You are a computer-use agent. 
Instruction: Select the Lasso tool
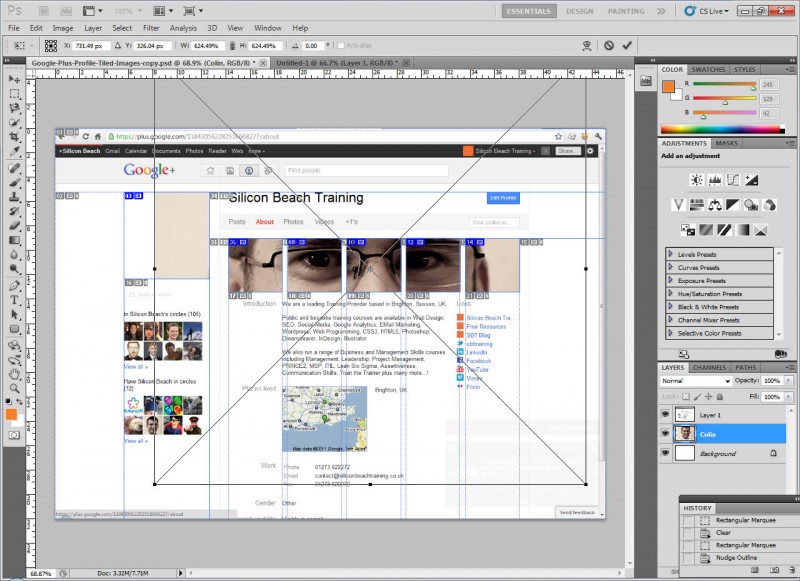[x=14, y=108]
